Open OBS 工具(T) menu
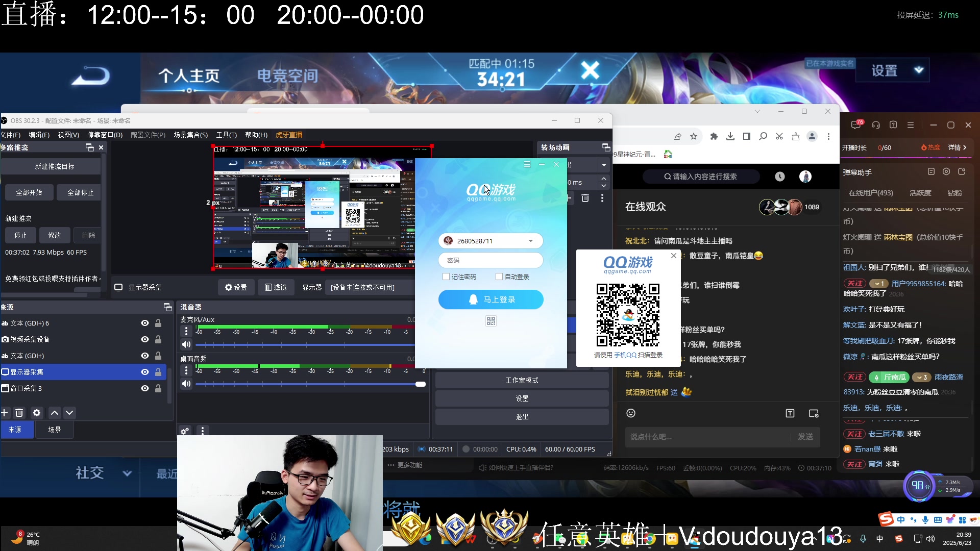This screenshot has width=980, height=551. point(226,135)
